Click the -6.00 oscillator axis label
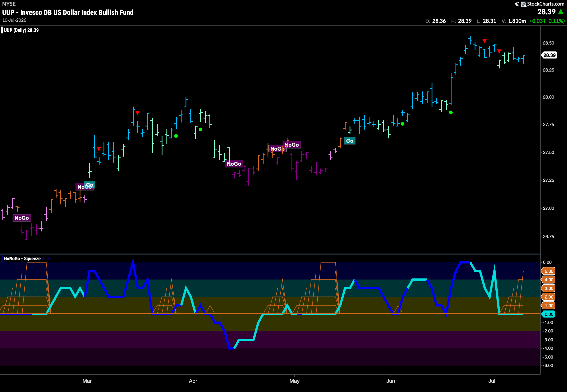The height and width of the screenshot is (392, 567). [x=548, y=365]
